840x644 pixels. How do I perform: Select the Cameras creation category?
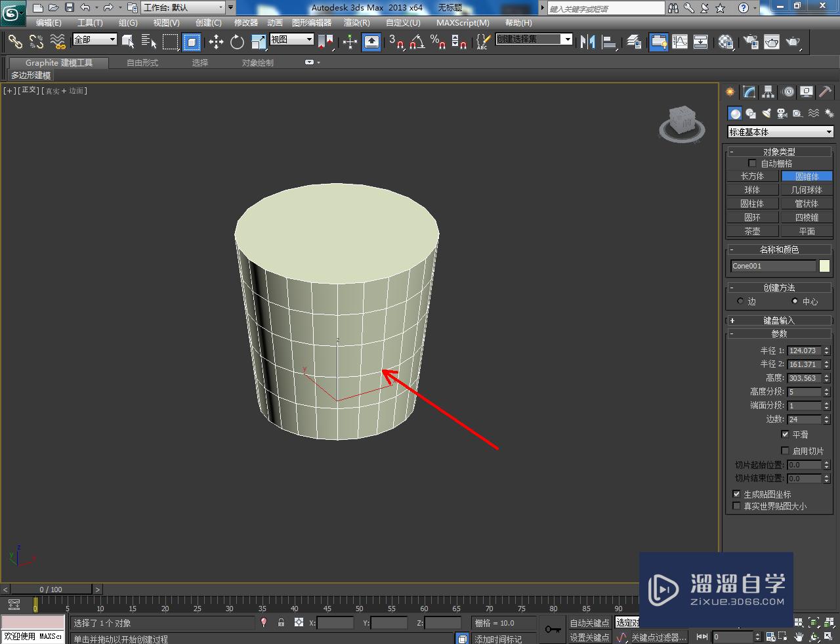[782, 114]
